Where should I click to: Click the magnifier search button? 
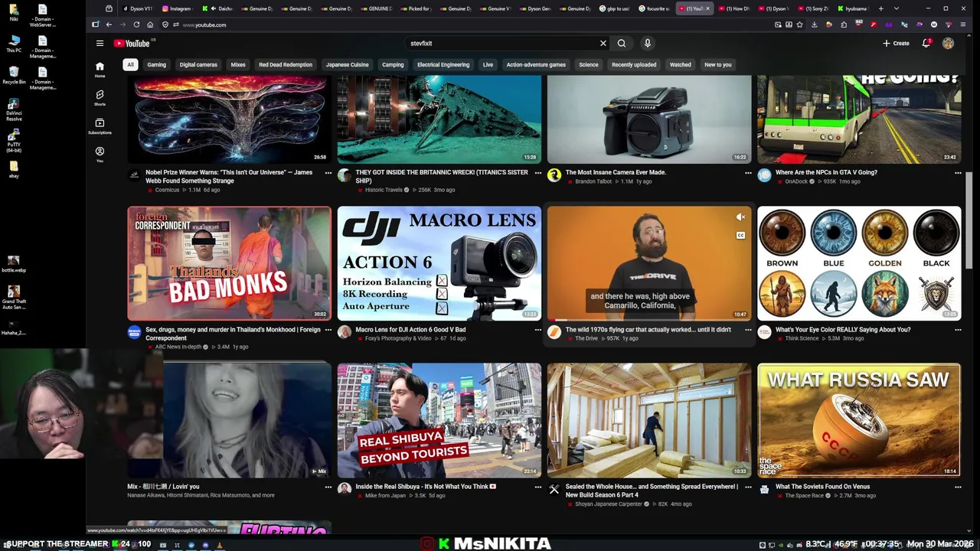[622, 44]
